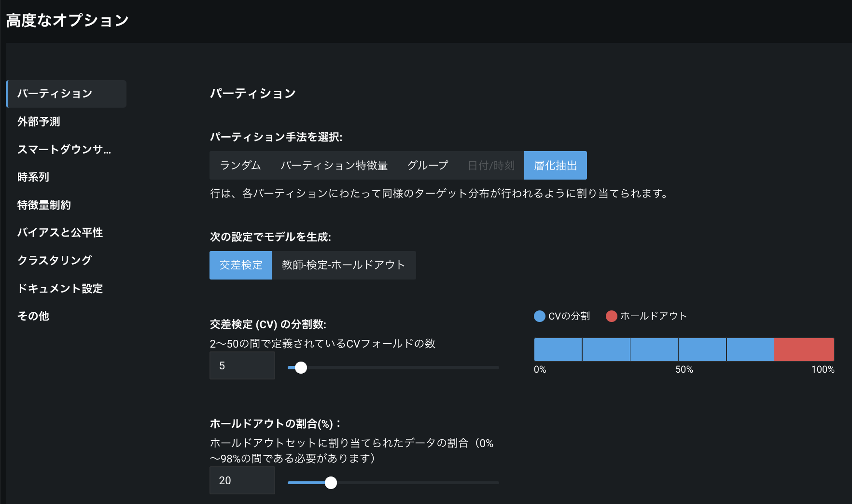Click the holdout percentage slider handle

[331, 483]
